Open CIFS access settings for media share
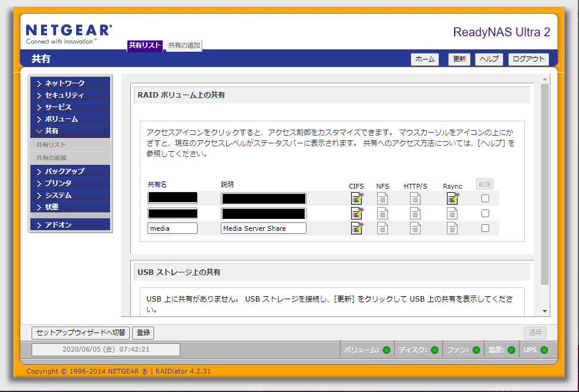The width and height of the screenshot is (579, 392). [x=357, y=228]
